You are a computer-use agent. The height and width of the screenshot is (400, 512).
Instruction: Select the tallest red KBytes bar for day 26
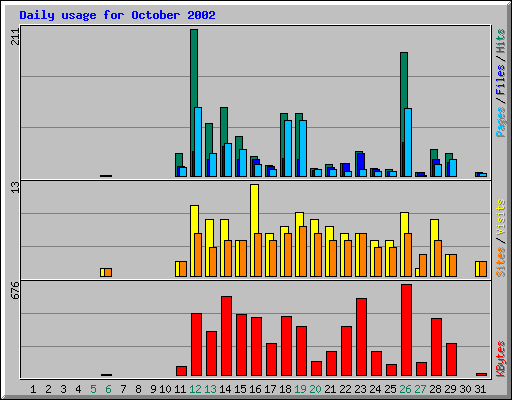tap(406, 330)
